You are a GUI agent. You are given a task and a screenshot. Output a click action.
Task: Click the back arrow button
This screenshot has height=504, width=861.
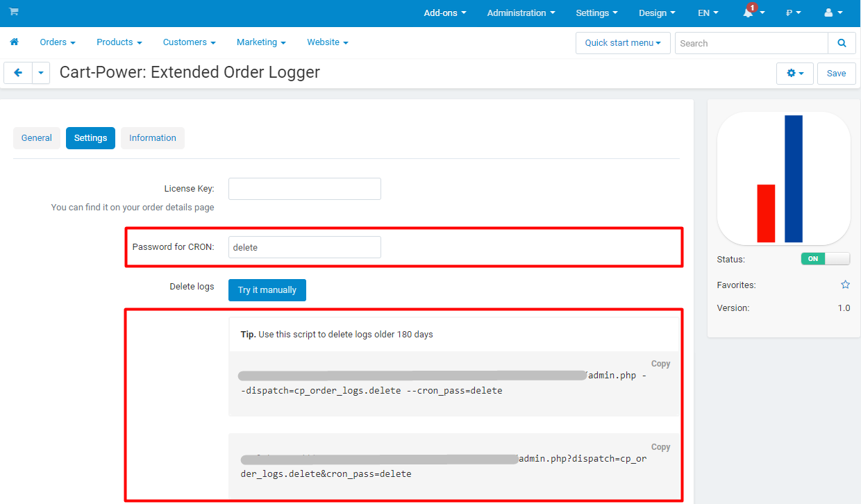coord(18,72)
